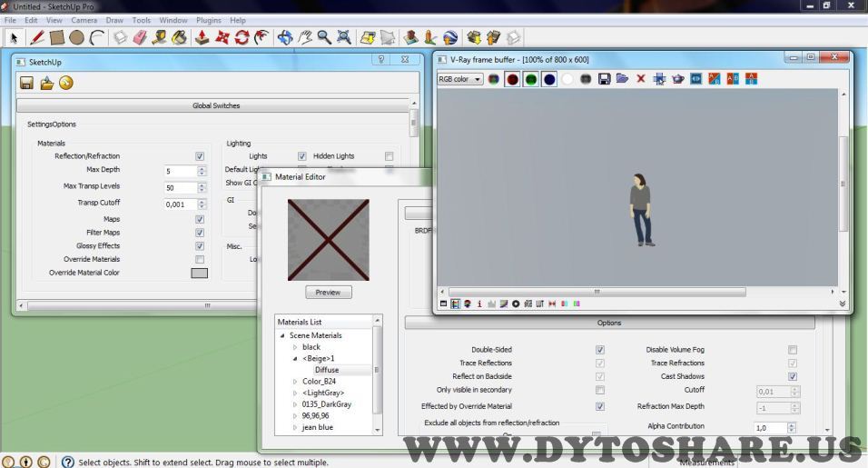This screenshot has width=868, height=468.
Task: Open the Plugins menu
Action: coord(209,20)
